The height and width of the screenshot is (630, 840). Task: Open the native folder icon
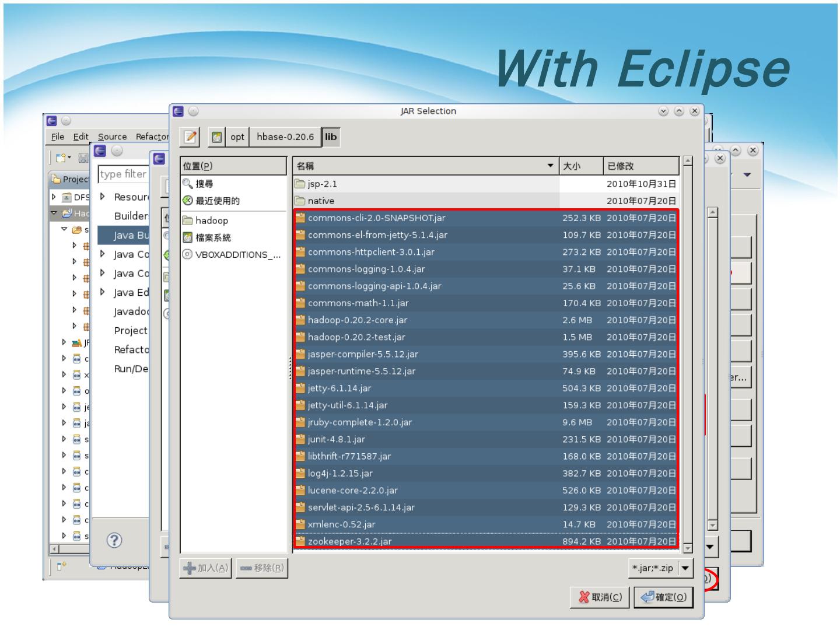click(300, 201)
